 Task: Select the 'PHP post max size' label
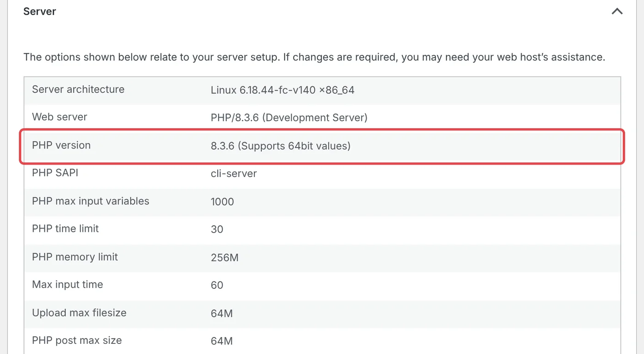point(77,341)
